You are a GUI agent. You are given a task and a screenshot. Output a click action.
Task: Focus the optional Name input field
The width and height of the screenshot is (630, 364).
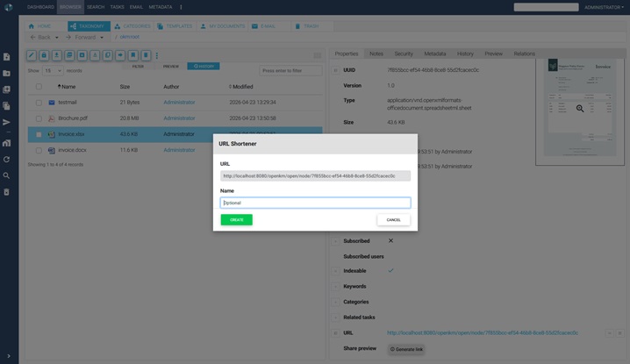pyautogui.click(x=315, y=203)
